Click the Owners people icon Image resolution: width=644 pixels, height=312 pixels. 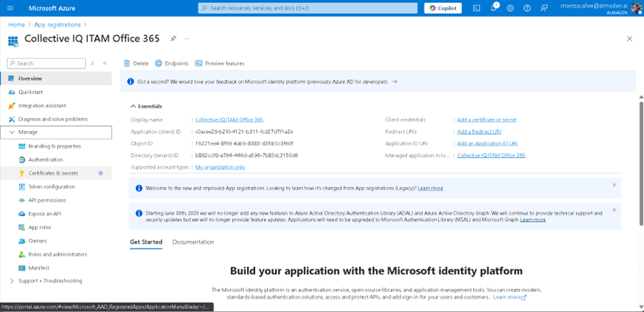coord(22,241)
